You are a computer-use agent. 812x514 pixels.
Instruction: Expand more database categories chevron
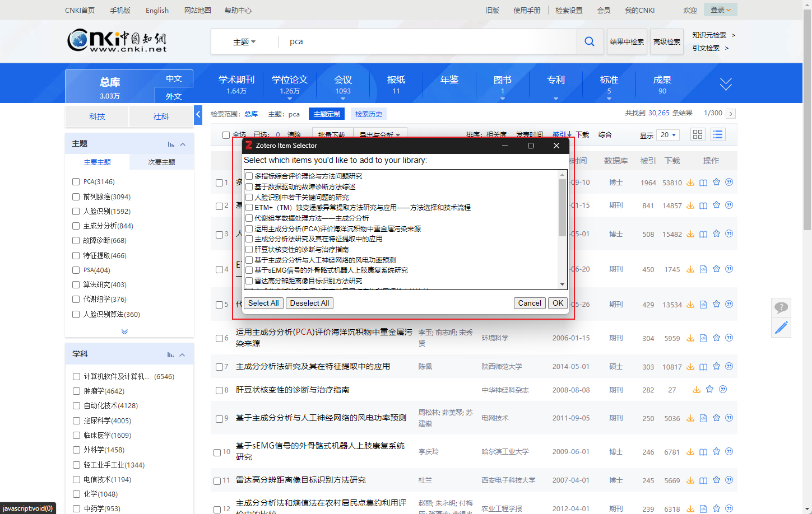click(726, 84)
